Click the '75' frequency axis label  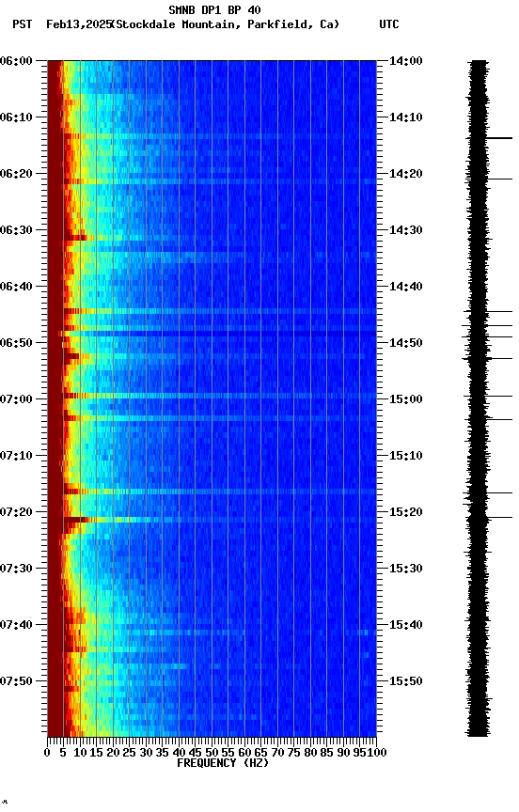(x=293, y=753)
